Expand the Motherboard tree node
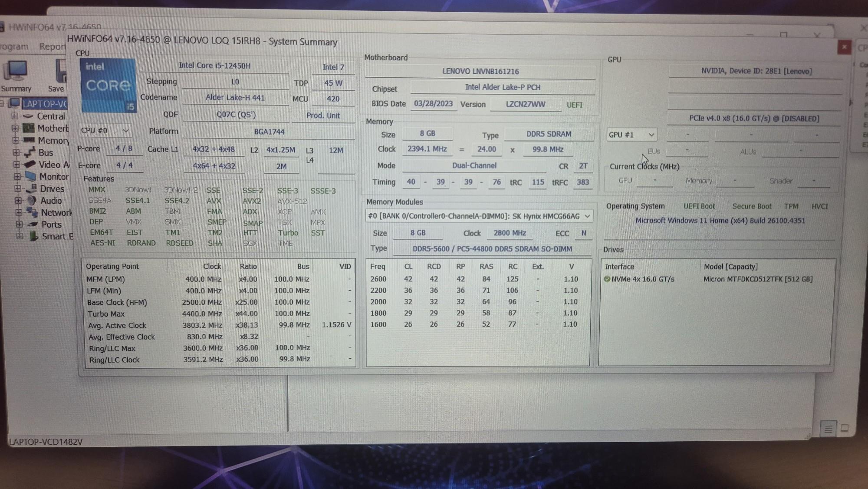This screenshot has height=489, width=868. pos(15,128)
